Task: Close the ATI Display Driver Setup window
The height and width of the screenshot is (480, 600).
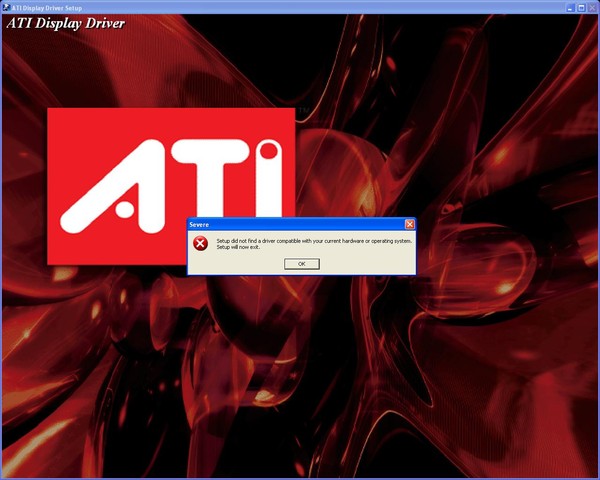Action: pos(592,8)
